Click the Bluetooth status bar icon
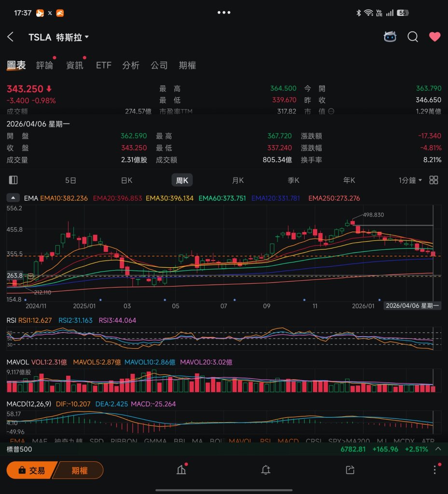Image resolution: width=448 pixels, height=494 pixels. (358, 13)
